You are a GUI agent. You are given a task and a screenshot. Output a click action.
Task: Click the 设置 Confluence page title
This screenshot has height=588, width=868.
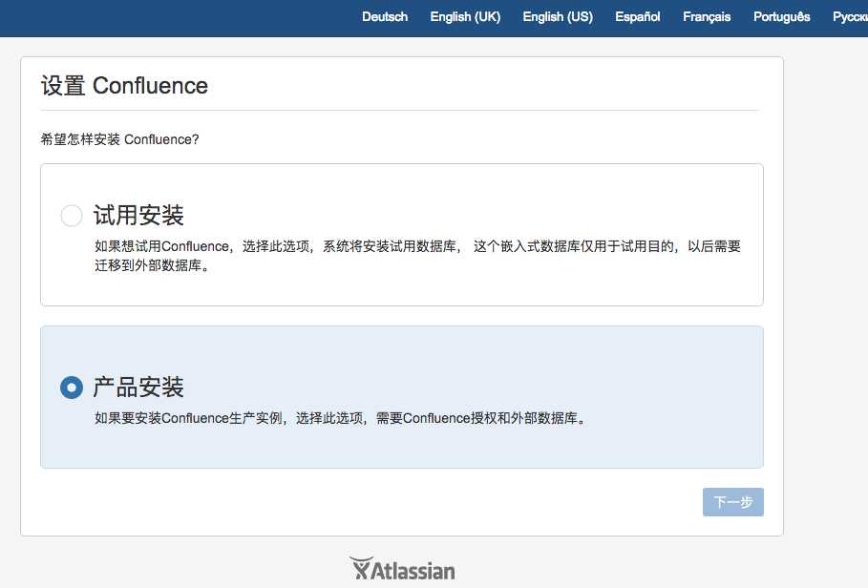124,86
